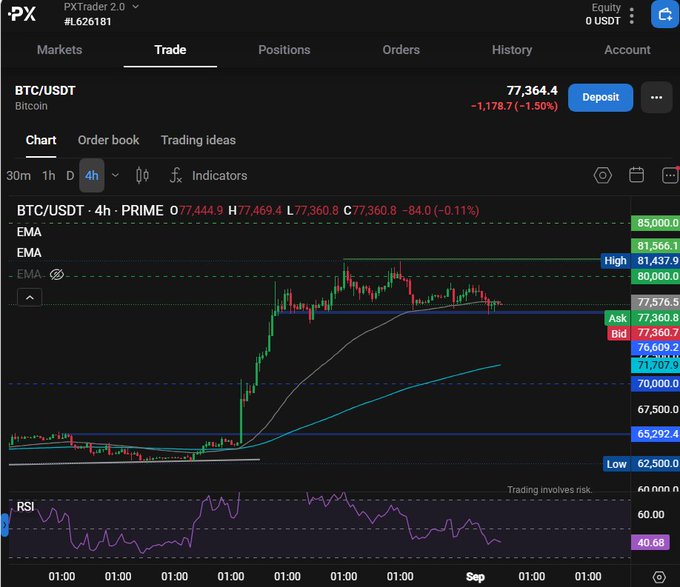Open the History tab

(x=512, y=50)
